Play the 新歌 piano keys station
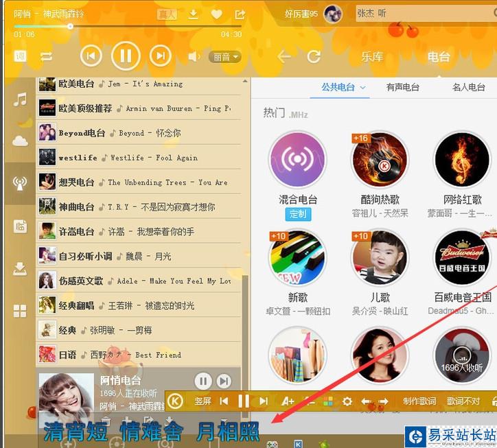497x448 pixels. 297,257
